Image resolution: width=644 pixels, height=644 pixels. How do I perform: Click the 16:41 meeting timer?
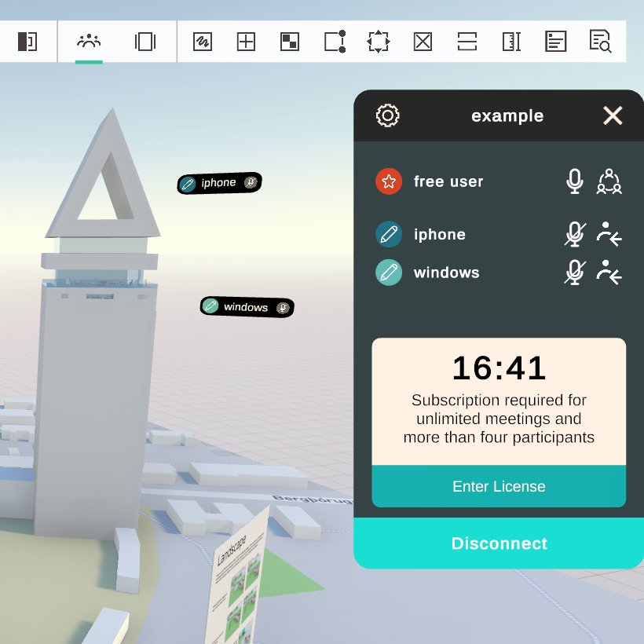point(499,368)
